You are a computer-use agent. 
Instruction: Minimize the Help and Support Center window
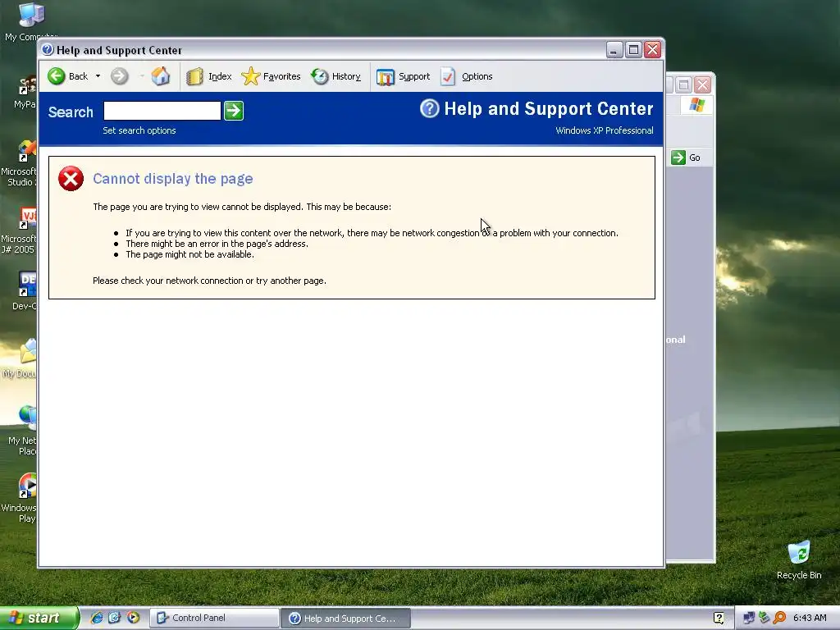(x=614, y=50)
